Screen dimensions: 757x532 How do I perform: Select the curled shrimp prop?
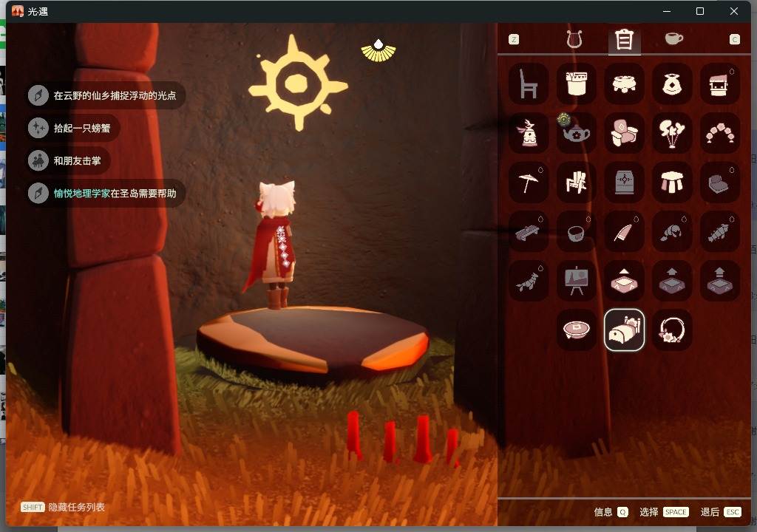672,231
